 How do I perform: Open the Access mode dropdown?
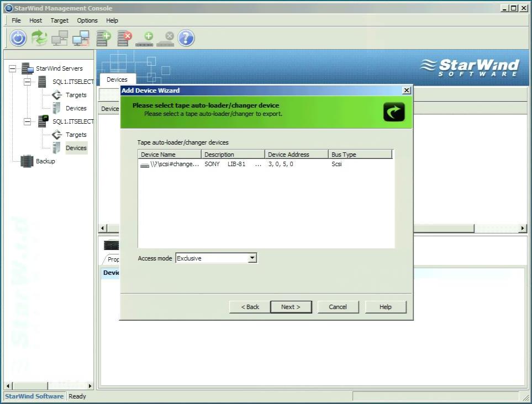(x=252, y=258)
